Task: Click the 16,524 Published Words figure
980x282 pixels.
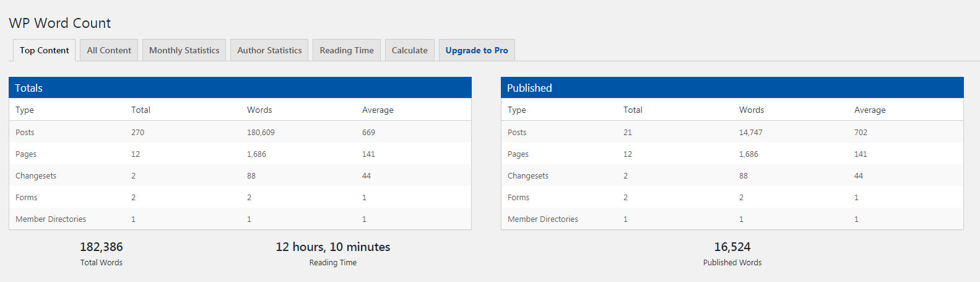Action: click(732, 247)
